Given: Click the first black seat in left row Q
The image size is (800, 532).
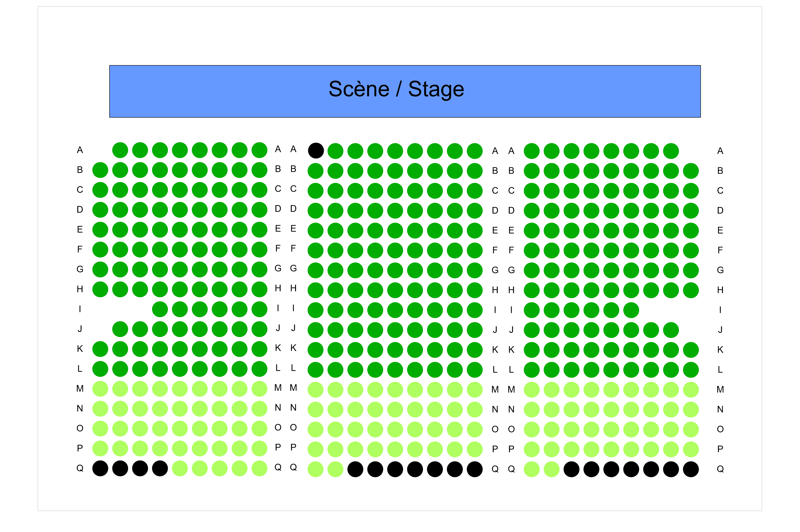Looking at the screenshot, I should (x=100, y=468).
